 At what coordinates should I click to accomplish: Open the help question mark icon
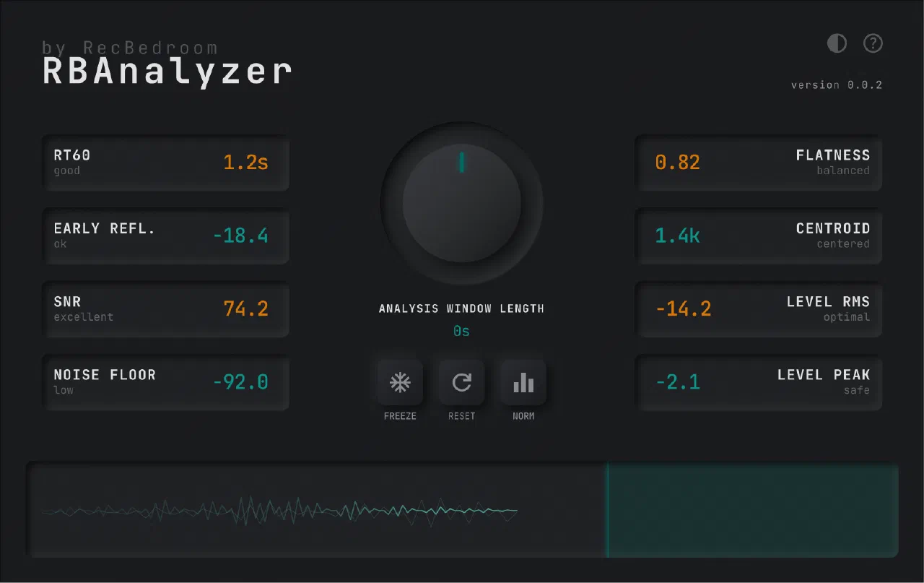873,44
